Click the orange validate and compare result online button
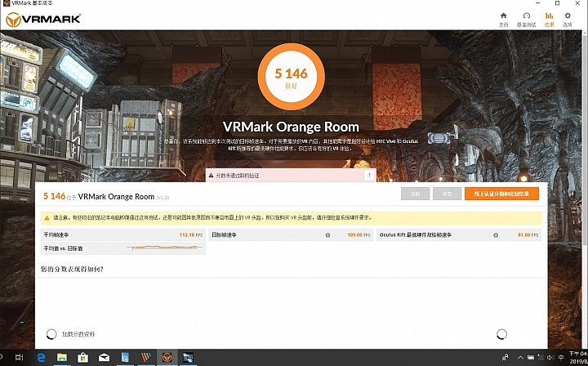The width and height of the screenshot is (588, 366). (501, 194)
